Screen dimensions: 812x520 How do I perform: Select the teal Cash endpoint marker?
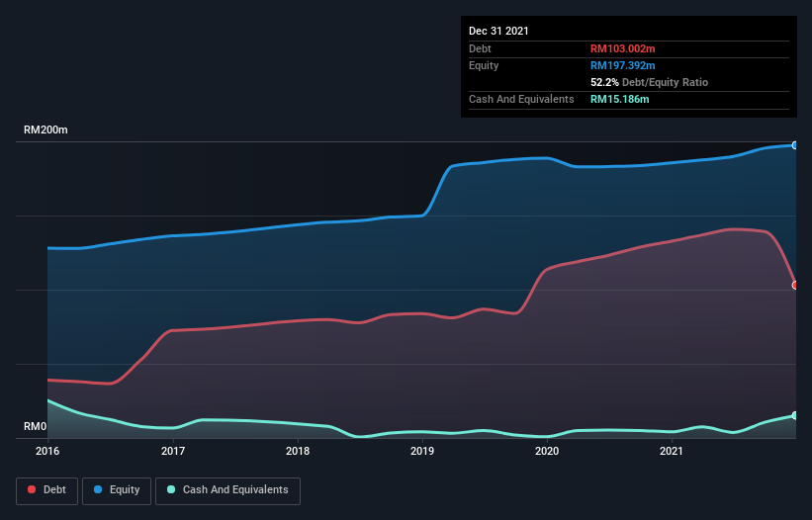pyautogui.click(x=795, y=415)
